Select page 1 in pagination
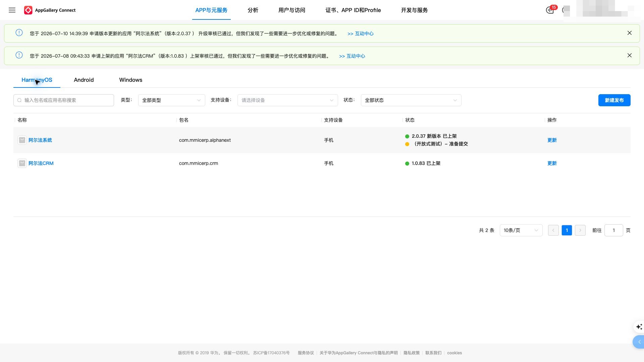This screenshot has height=362, width=644. [x=567, y=230]
